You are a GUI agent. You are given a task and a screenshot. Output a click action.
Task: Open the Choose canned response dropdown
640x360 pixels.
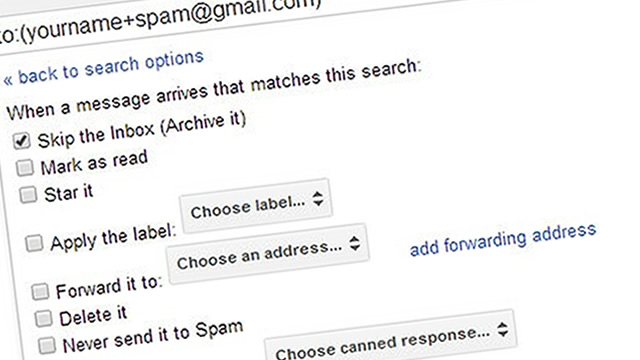(x=392, y=338)
